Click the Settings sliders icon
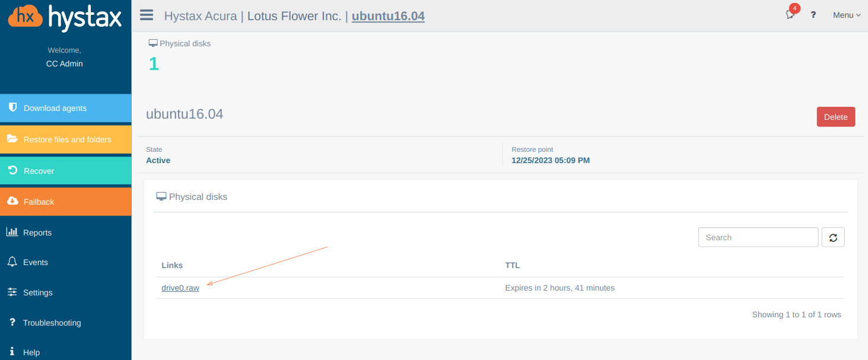The image size is (868, 360). pyautogui.click(x=12, y=292)
